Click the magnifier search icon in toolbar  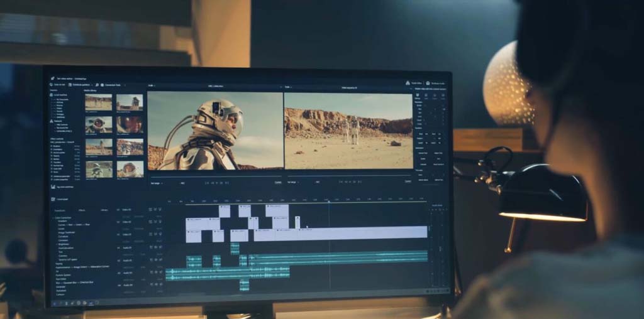(x=97, y=85)
